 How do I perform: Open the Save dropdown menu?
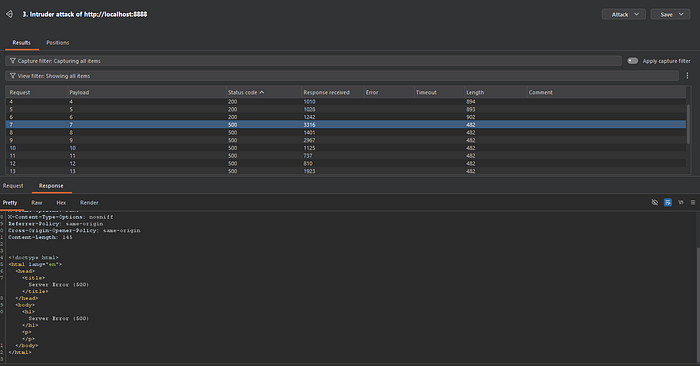tap(671, 14)
